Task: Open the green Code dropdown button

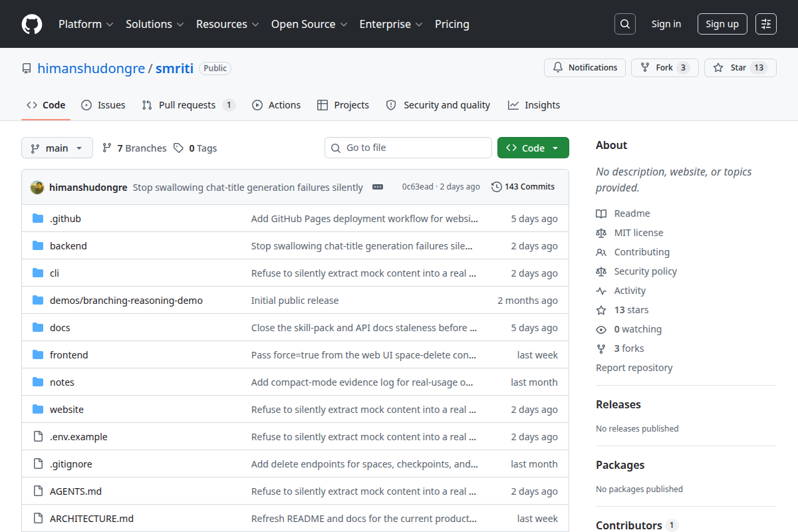Action: pos(533,148)
